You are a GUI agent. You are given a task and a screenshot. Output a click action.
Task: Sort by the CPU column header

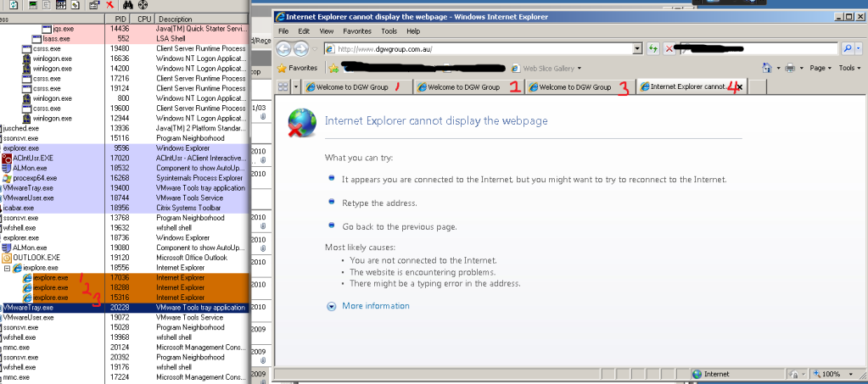(x=144, y=19)
